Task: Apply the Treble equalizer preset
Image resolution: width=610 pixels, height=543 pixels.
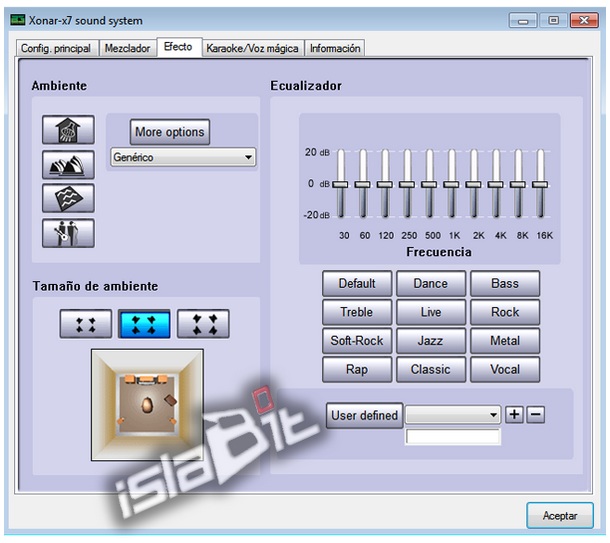Action: (x=357, y=312)
